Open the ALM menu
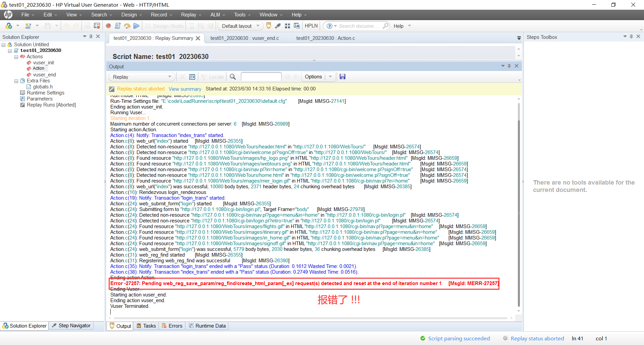This screenshot has width=644, height=345. click(x=217, y=15)
